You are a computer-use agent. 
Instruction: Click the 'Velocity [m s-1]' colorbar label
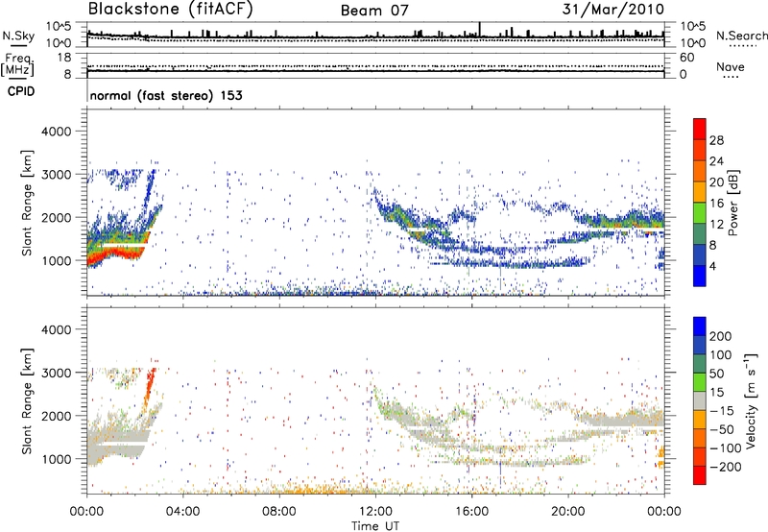click(750, 400)
